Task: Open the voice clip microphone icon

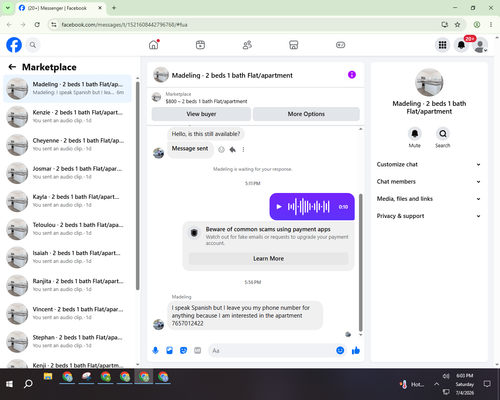Action: point(155,350)
